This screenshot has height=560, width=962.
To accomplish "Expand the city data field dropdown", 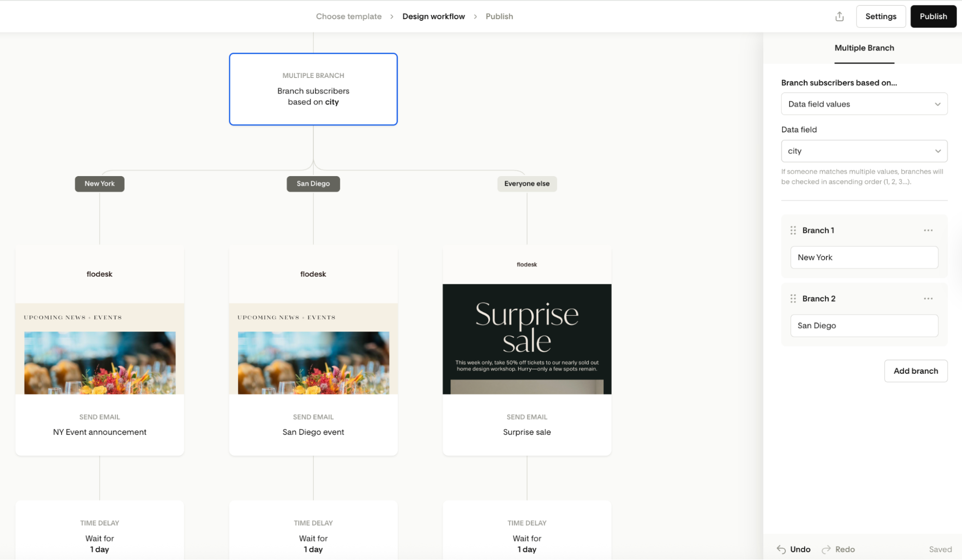I will (864, 151).
